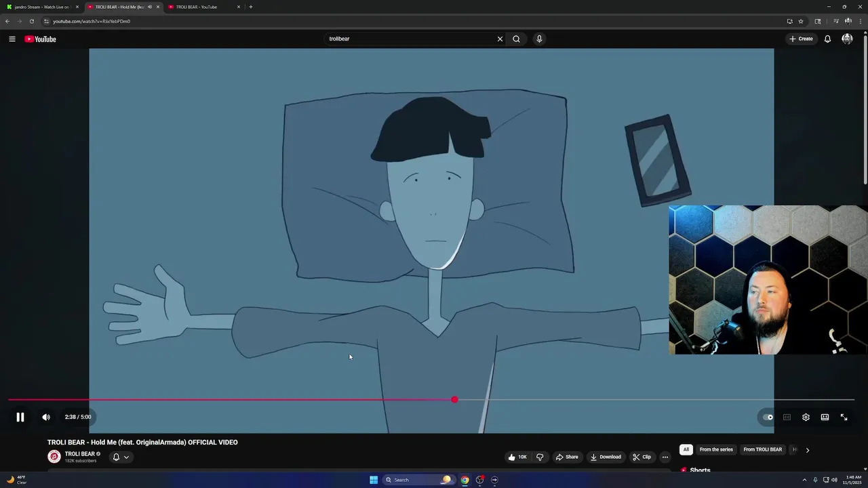The height and width of the screenshot is (488, 868).
Task: Open a new browser tab
Action: 251,7
